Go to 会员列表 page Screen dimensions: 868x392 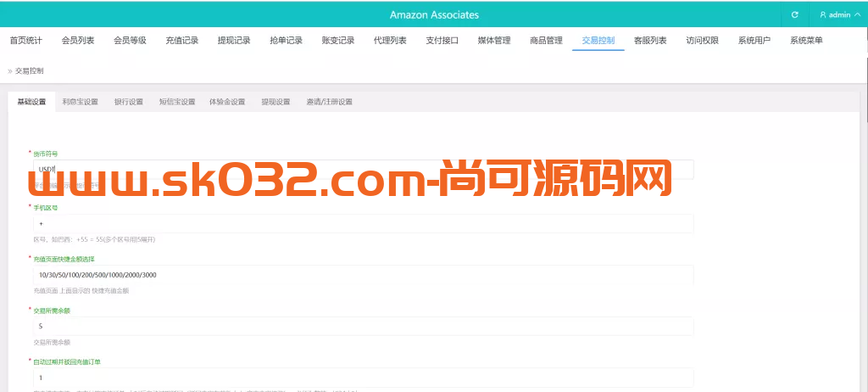click(x=78, y=41)
